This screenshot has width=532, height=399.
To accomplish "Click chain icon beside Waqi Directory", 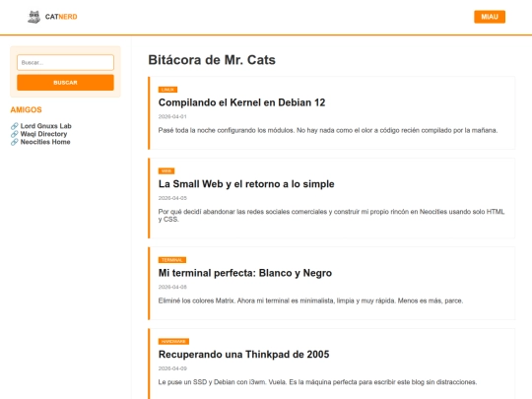I will point(14,134).
